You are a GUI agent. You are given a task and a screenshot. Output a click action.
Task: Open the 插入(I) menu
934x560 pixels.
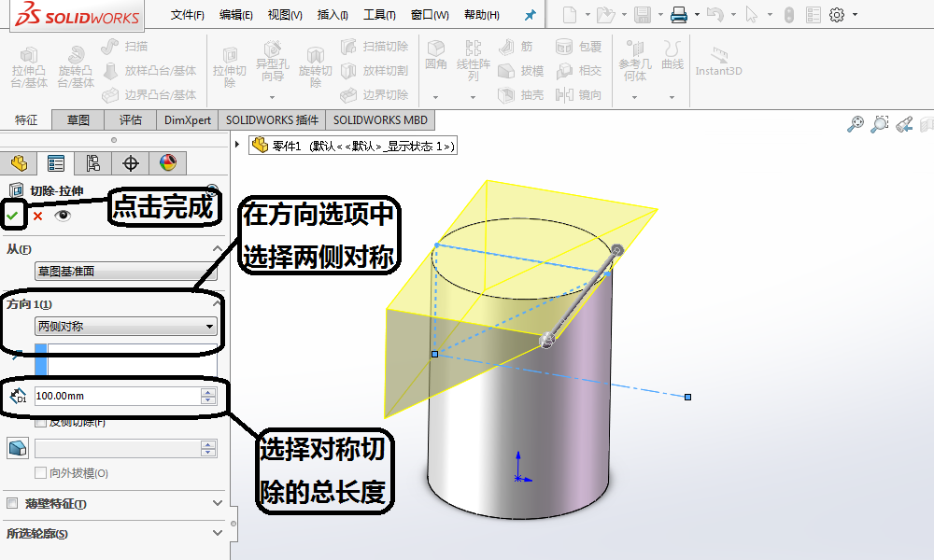[x=333, y=15]
